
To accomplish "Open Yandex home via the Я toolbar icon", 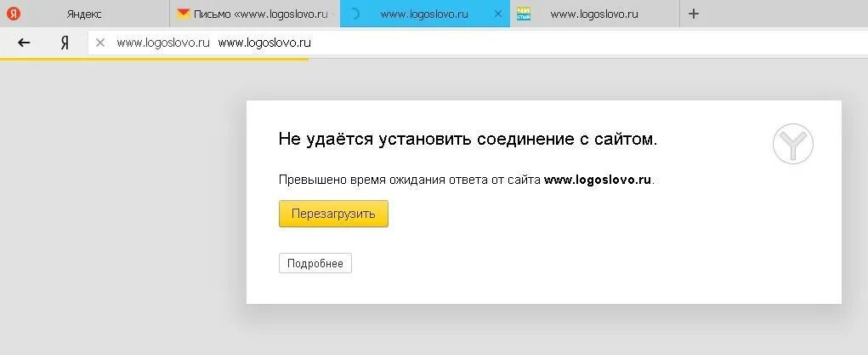I will coord(65,43).
